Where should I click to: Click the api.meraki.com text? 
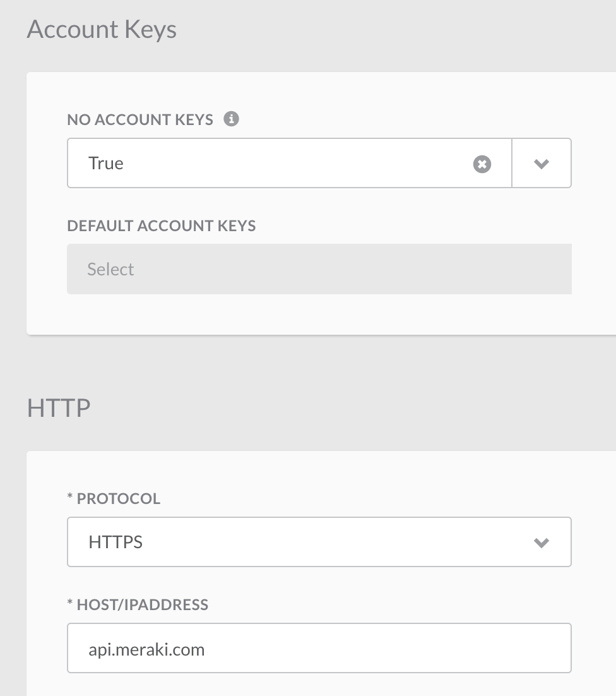[x=146, y=649]
